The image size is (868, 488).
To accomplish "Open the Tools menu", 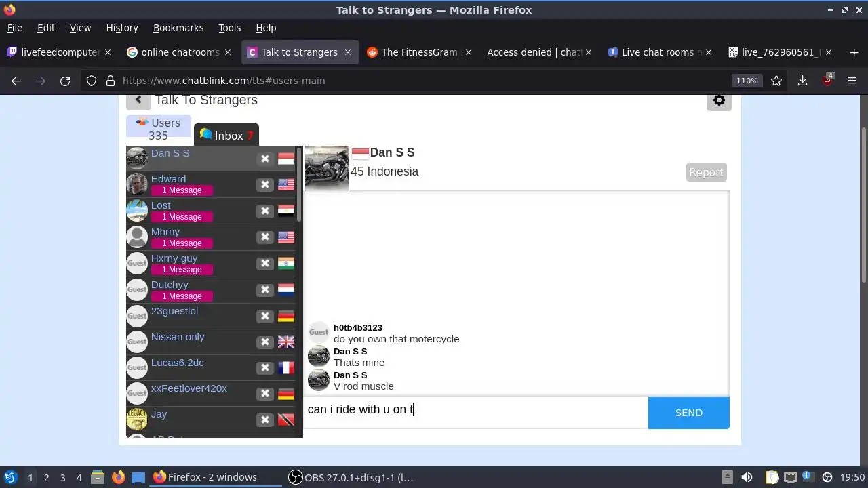I will point(229,28).
